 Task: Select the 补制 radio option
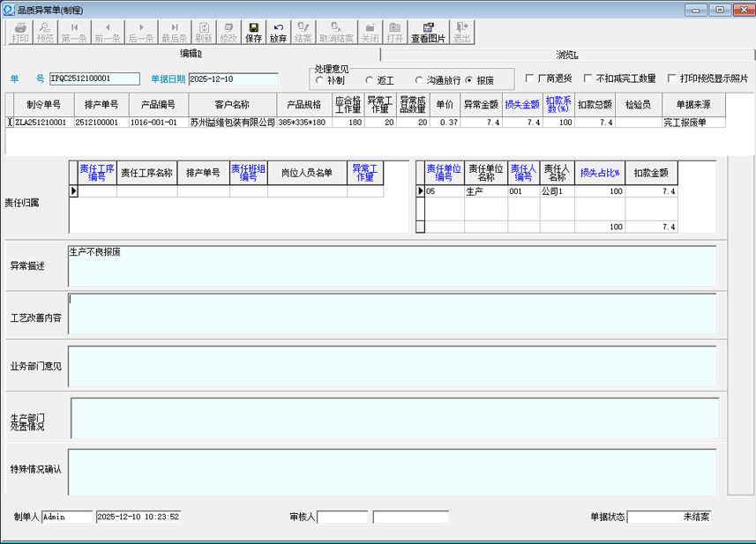[x=319, y=80]
